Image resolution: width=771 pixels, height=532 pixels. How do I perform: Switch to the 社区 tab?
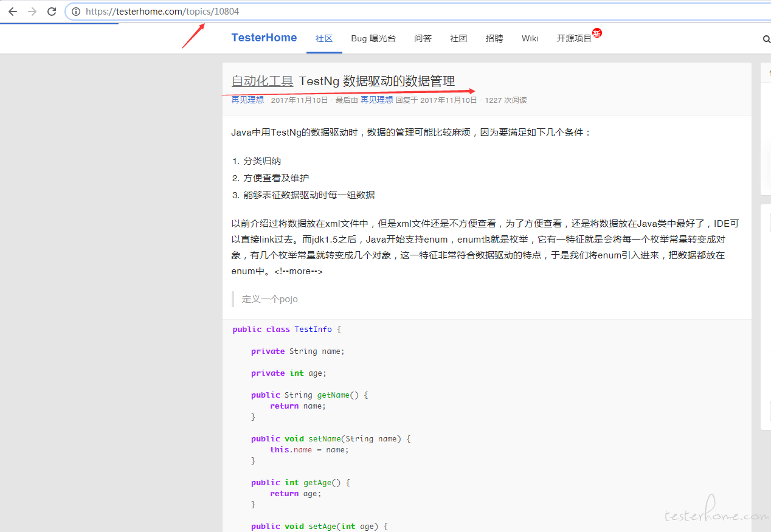point(324,38)
